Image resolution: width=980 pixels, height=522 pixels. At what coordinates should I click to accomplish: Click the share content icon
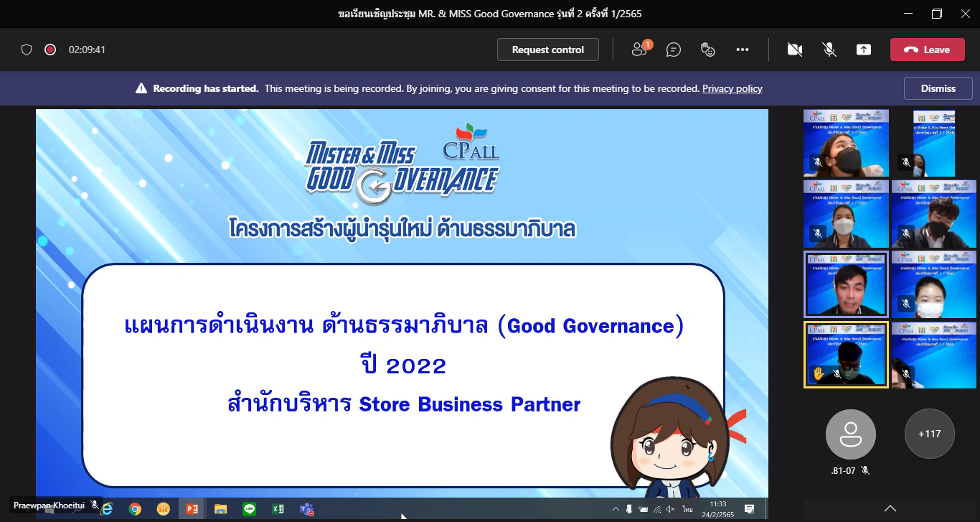pyautogui.click(x=864, y=50)
